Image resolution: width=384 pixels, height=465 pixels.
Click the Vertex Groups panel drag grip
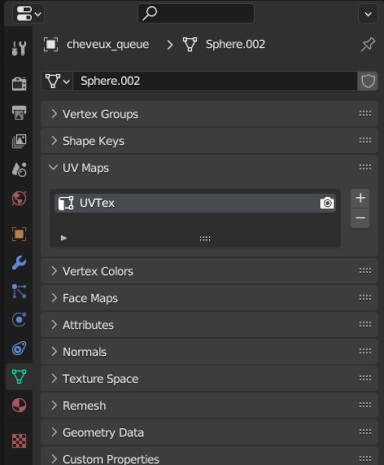[x=365, y=114]
